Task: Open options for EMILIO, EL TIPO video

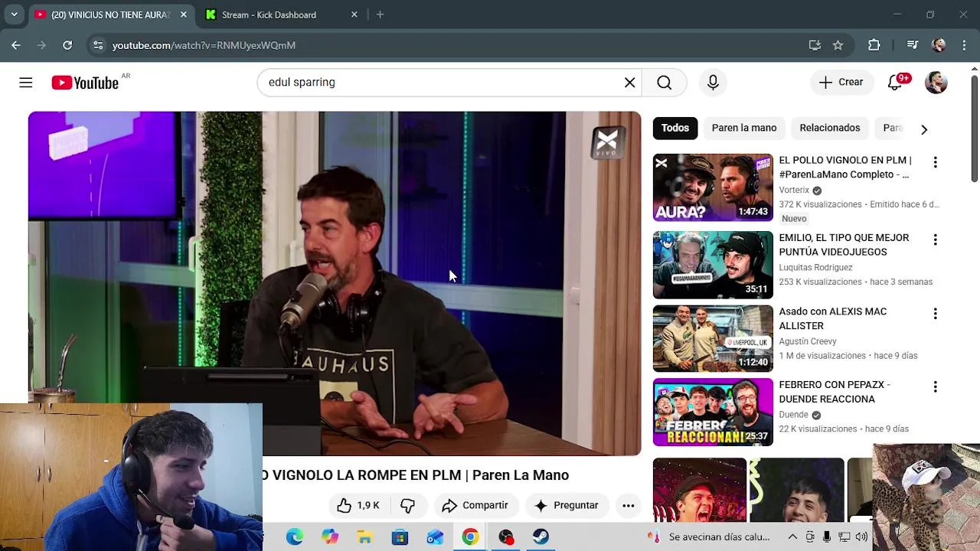Action: pos(935,240)
